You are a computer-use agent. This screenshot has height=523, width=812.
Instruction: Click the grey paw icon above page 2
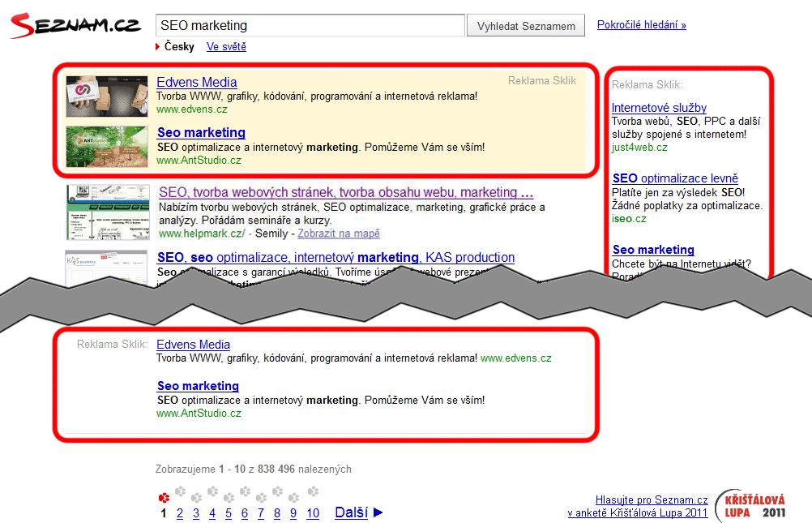point(180,491)
